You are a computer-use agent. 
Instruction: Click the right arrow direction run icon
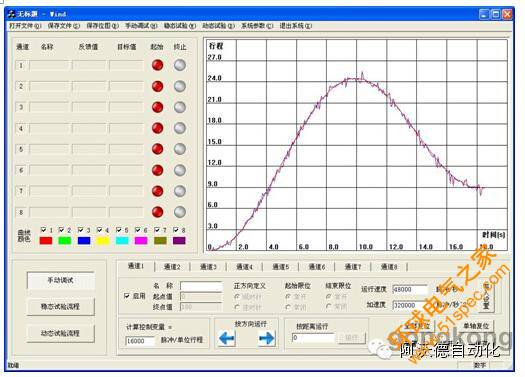coord(267,338)
